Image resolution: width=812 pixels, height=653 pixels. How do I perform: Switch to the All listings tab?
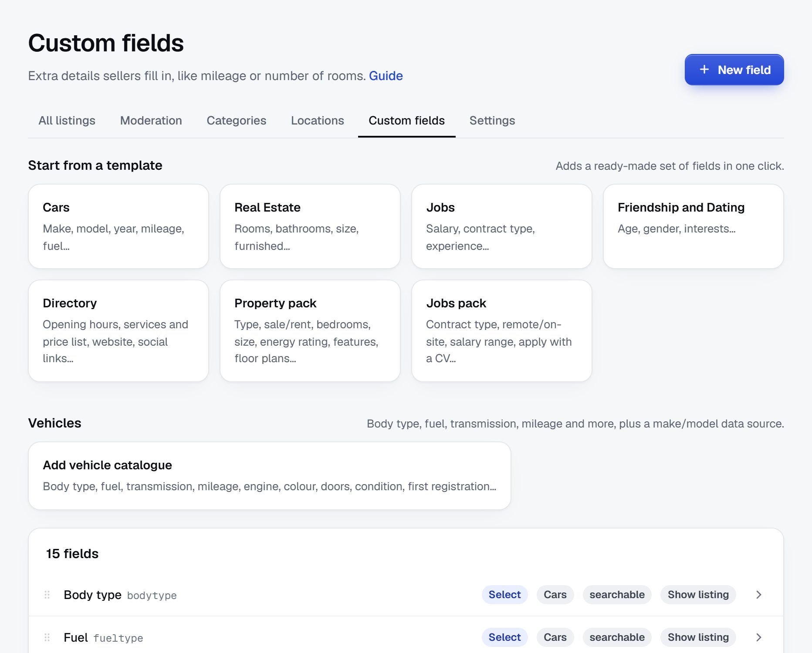pyautogui.click(x=67, y=121)
